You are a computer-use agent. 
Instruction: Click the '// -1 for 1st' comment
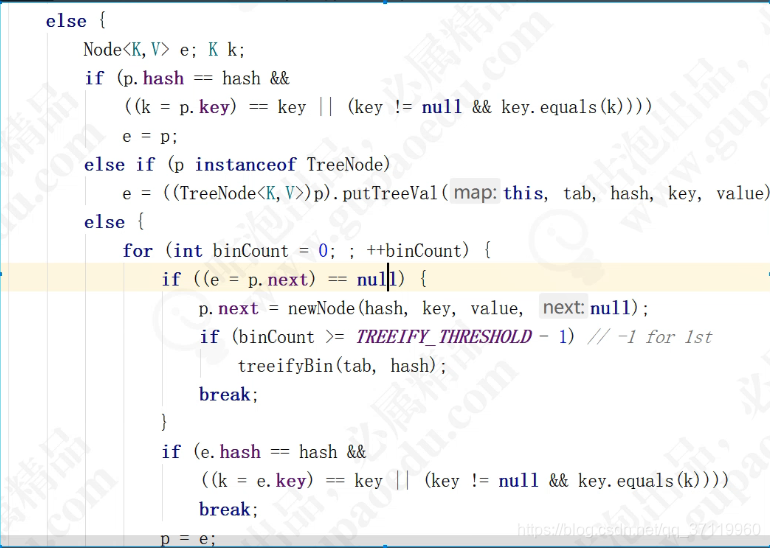650,337
